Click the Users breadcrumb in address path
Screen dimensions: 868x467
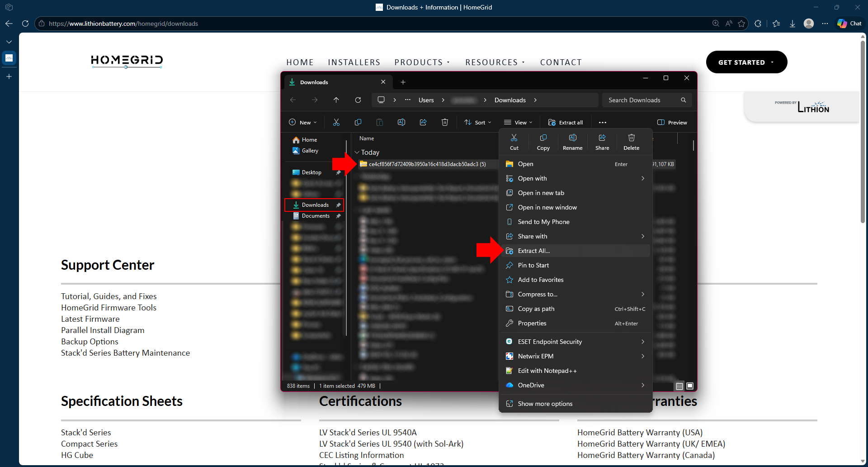[426, 100]
